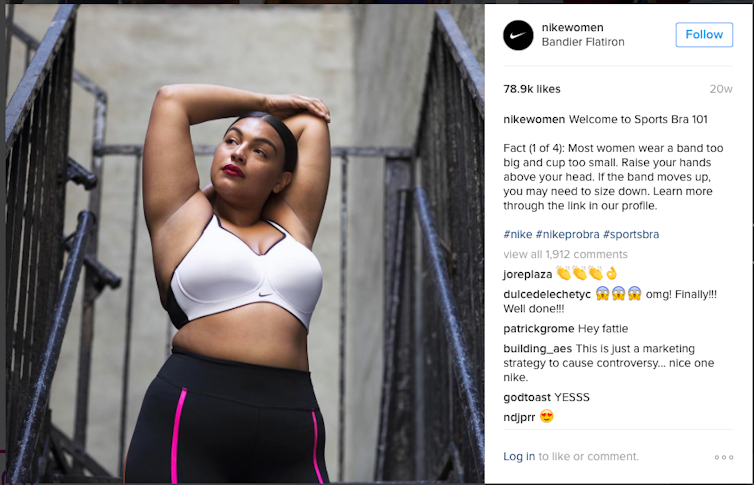Open the nikewomen username in header
Image resolution: width=754 pixels, height=485 pixels.
tap(572, 27)
